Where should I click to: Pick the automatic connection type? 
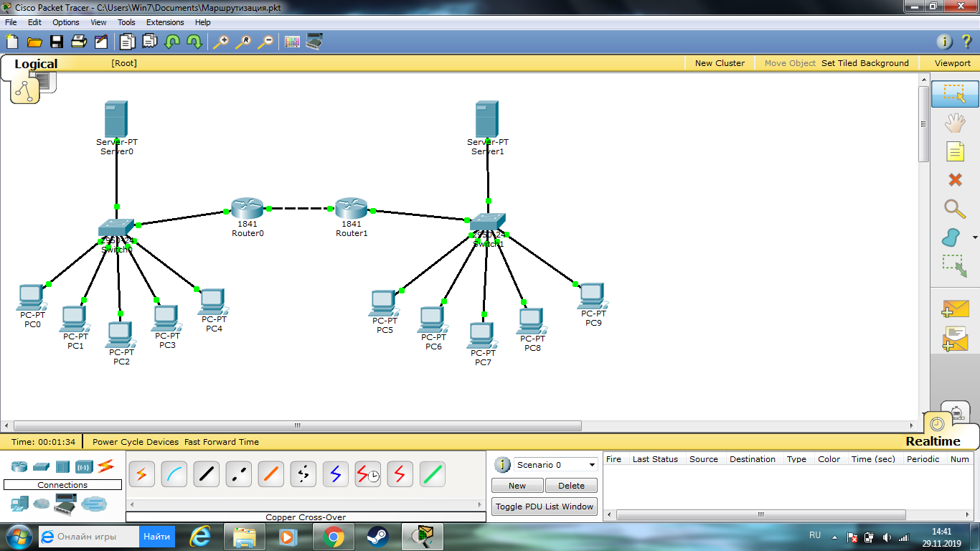tap(141, 474)
